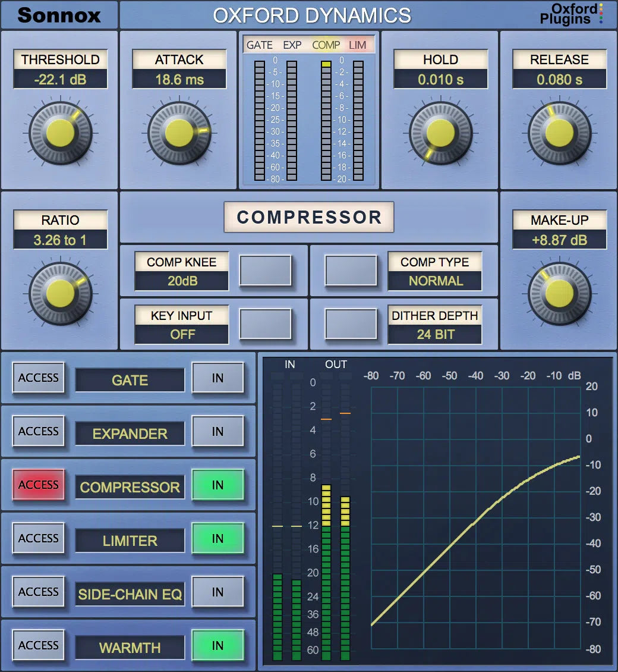This screenshot has height=672, width=618.
Task: Adjust the ATTACK knob
Action: coord(179,132)
